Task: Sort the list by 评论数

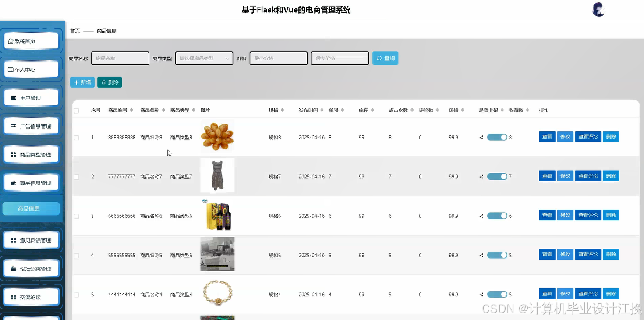Action: [437, 110]
